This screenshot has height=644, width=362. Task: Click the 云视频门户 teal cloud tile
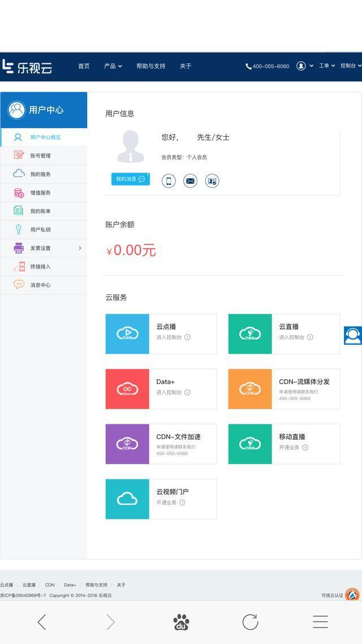pyautogui.click(x=127, y=499)
